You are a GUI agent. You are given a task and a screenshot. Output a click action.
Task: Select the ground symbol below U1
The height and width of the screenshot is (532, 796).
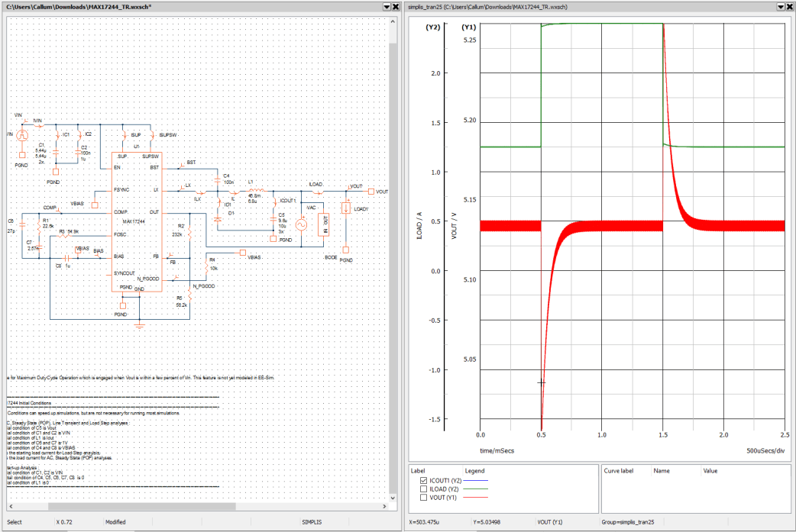pos(140,326)
